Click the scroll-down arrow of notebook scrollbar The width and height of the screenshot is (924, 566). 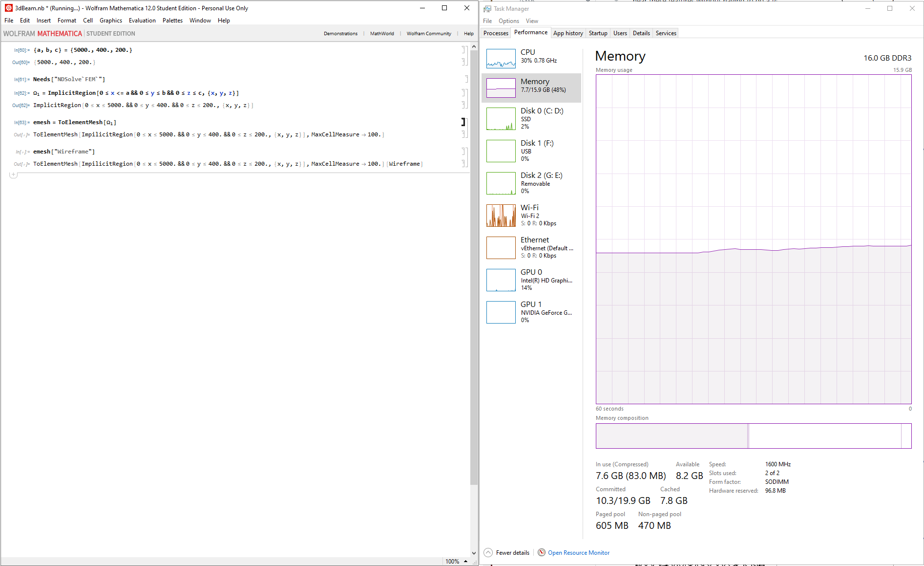[x=474, y=553]
